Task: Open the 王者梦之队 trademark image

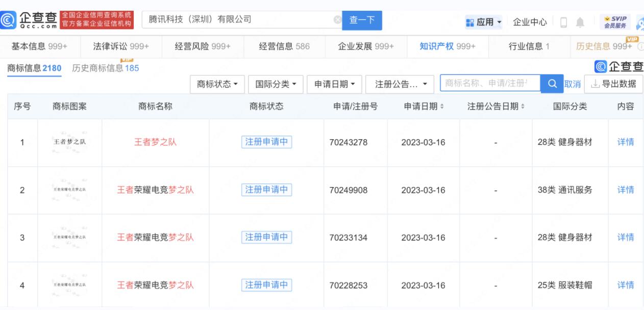Action: pos(69,142)
